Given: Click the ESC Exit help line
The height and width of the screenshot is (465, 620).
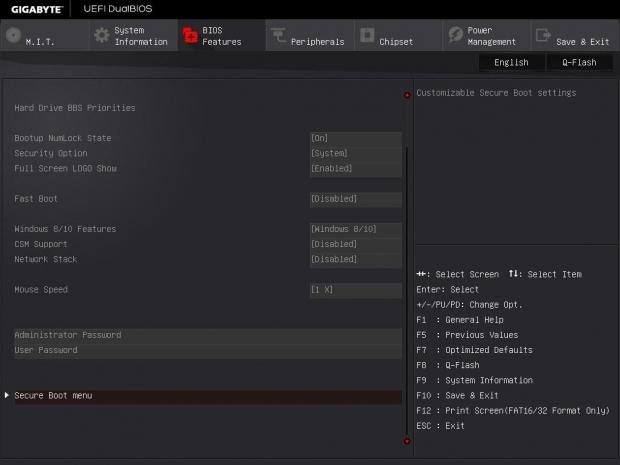Looking at the screenshot, I should (x=440, y=426).
